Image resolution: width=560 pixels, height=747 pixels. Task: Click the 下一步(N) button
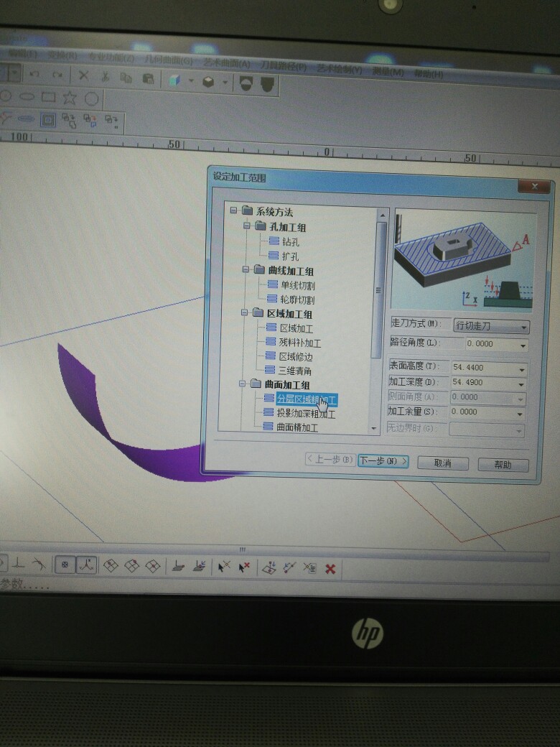pyautogui.click(x=383, y=460)
